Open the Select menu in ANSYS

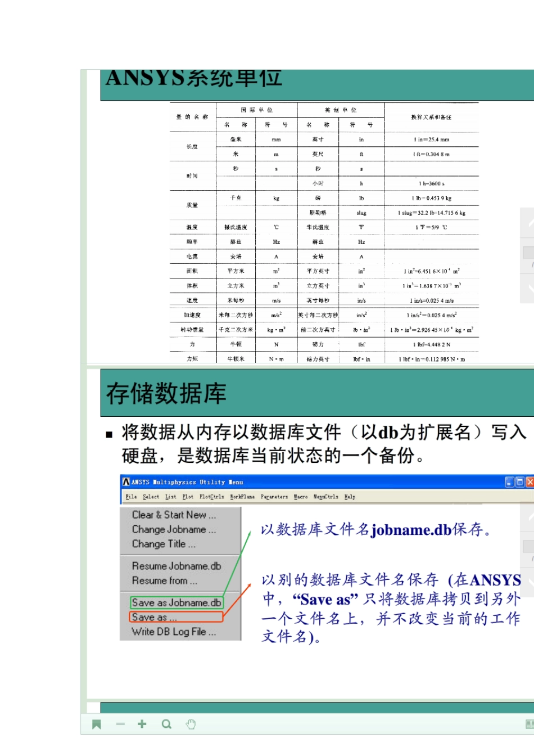tap(151, 497)
